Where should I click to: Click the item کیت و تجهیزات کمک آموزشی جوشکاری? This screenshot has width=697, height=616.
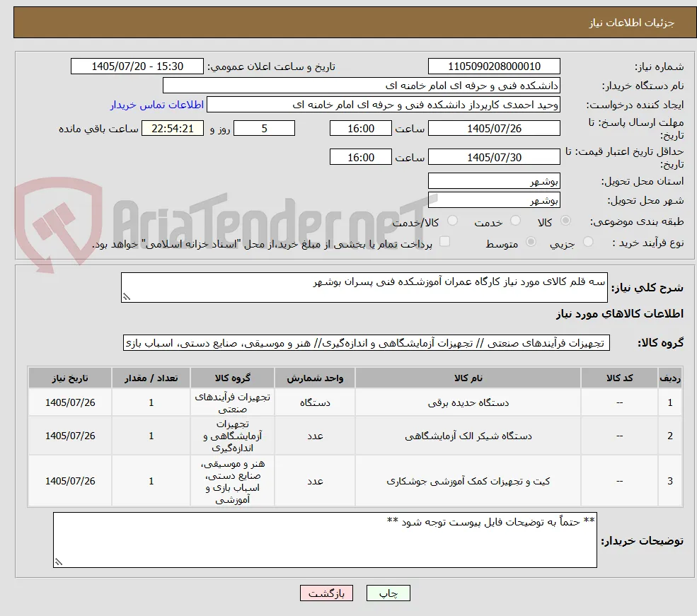[x=468, y=481]
